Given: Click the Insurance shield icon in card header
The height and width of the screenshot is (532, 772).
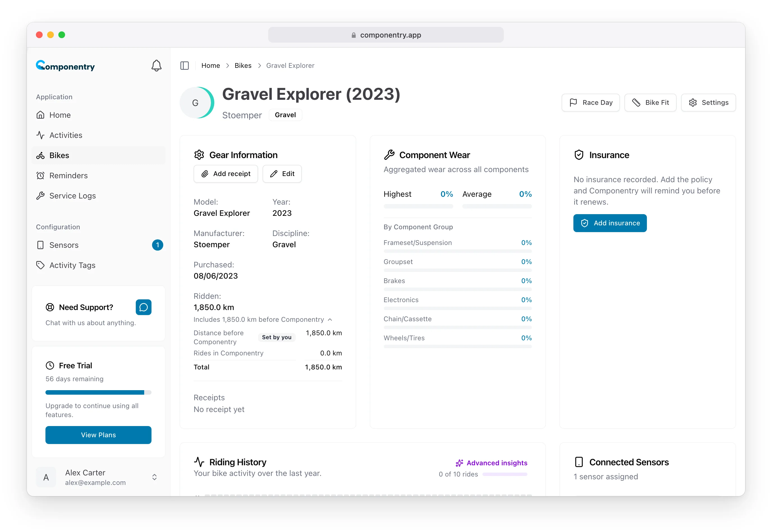Looking at the screenshot, I should click(x=579, y=155).
